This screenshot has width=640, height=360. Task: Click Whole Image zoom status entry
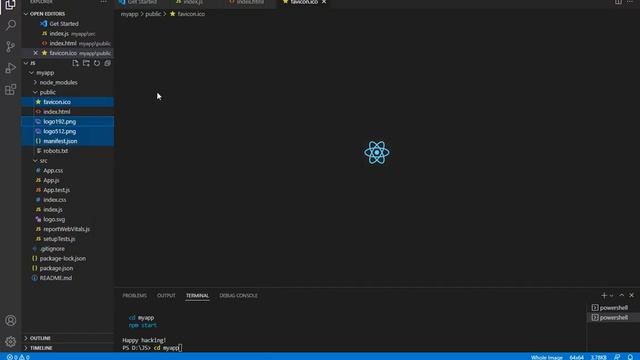click(x=547, y=357)
